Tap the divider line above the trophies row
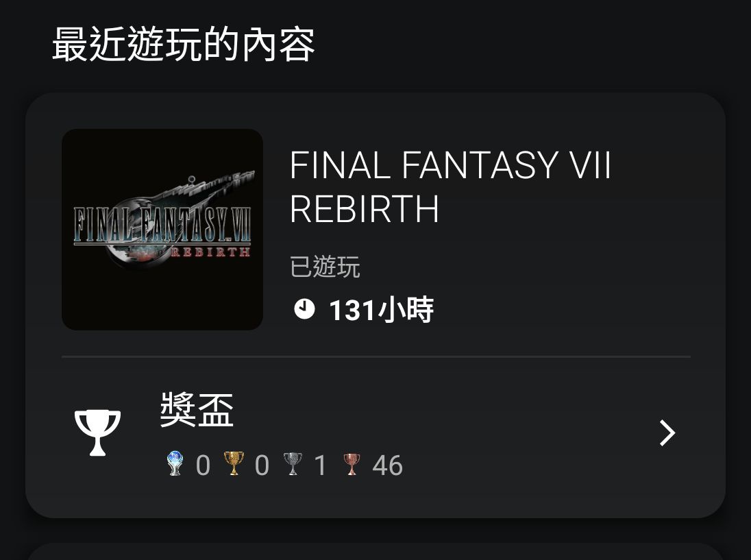 click(x=376, y=356)
